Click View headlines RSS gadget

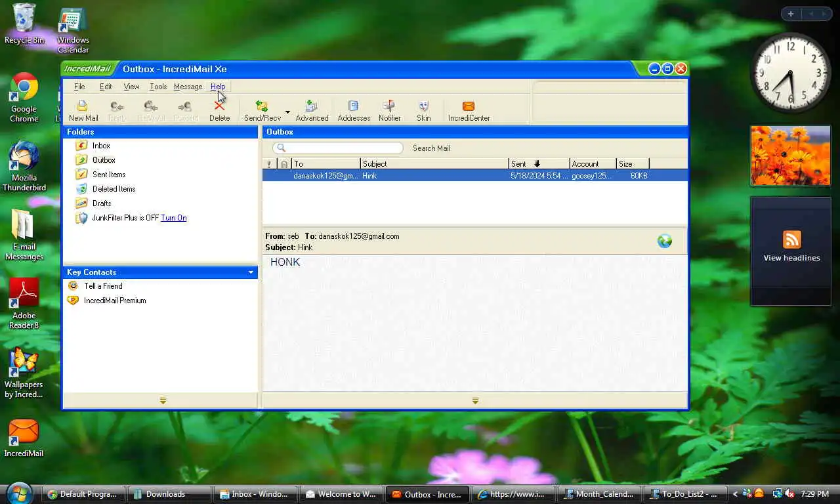(791, 251)
